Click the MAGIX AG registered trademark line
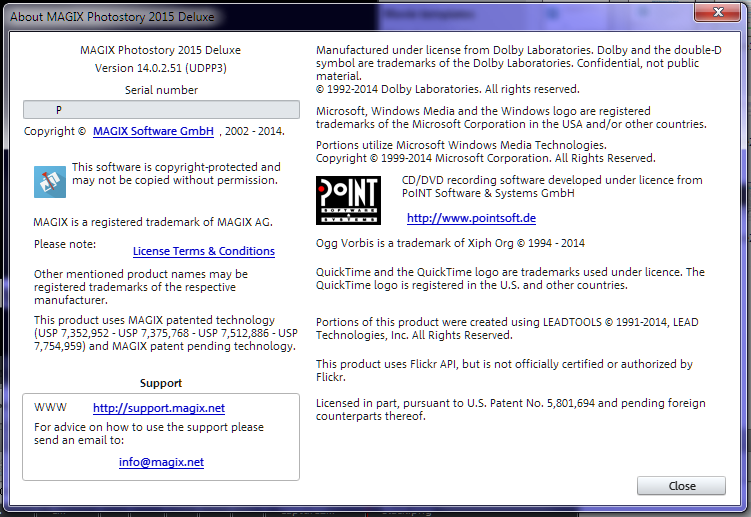The height and width of the screenshot is (517, 751). click(x=153, y=222)
